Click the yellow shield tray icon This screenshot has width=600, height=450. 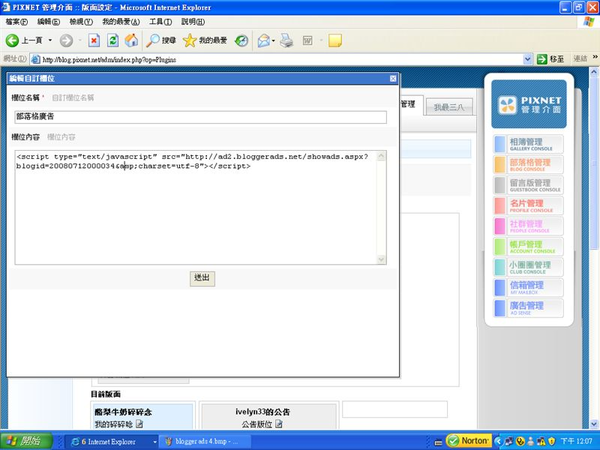[x=551, y=442]
